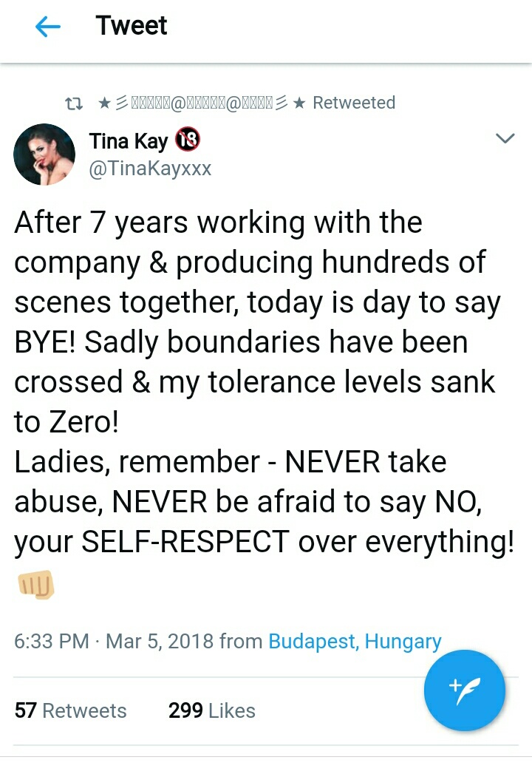Screen dimensions: 532x774
Task: Tap the fist emoji below the tweet
Action: click(35, 586)
